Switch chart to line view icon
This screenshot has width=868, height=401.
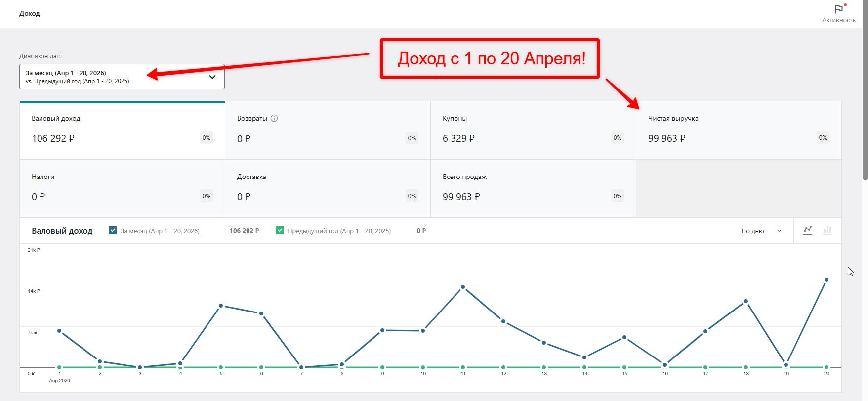click(808, 230)
